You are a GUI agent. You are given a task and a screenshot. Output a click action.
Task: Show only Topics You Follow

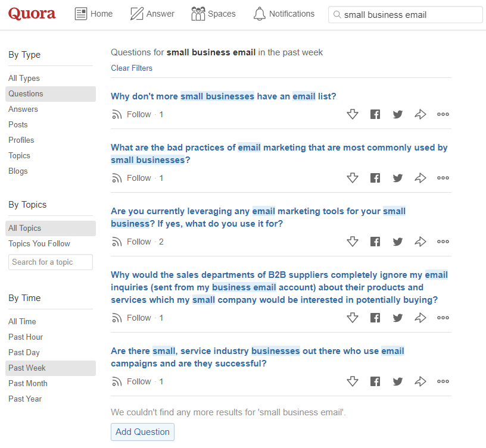39,244
